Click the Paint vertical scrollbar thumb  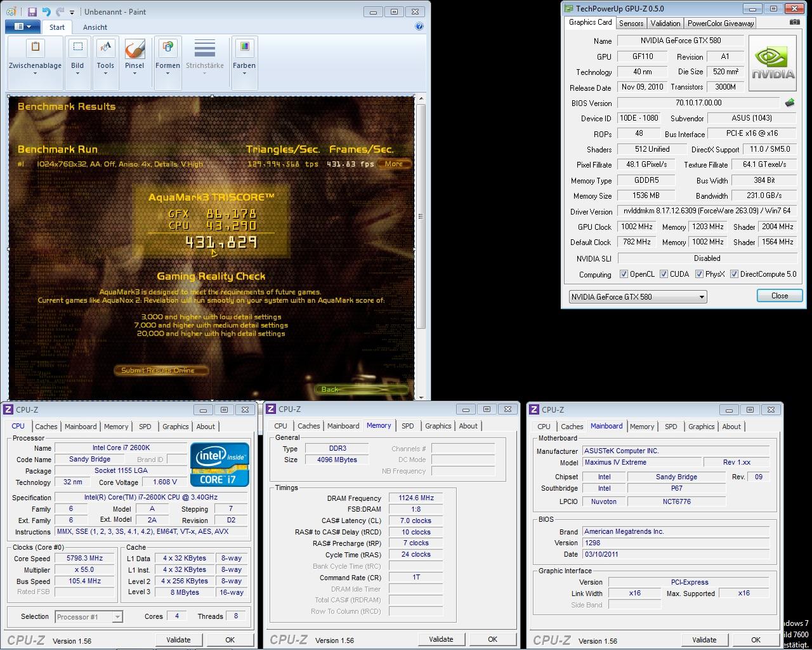click(420, 216)
